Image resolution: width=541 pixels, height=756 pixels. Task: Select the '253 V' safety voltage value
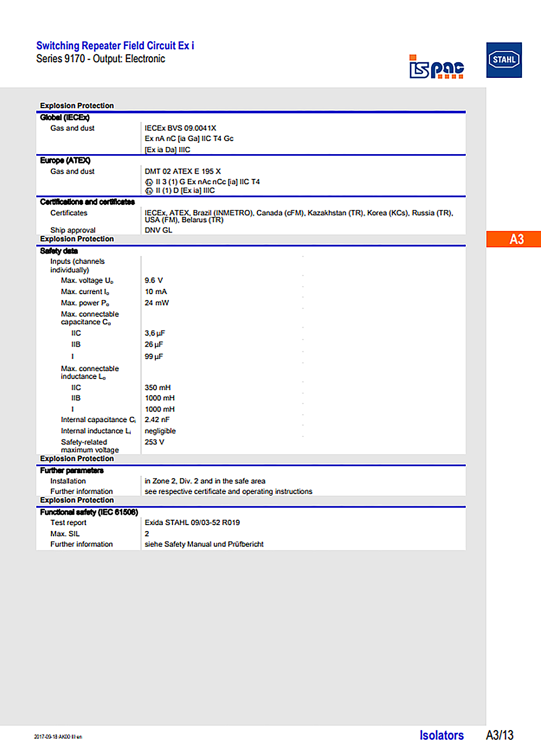tap(154, 442)
